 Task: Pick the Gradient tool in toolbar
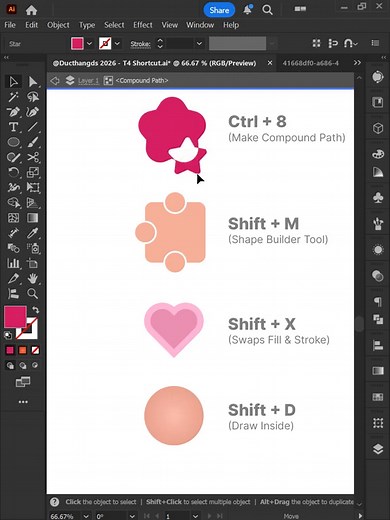33,218
